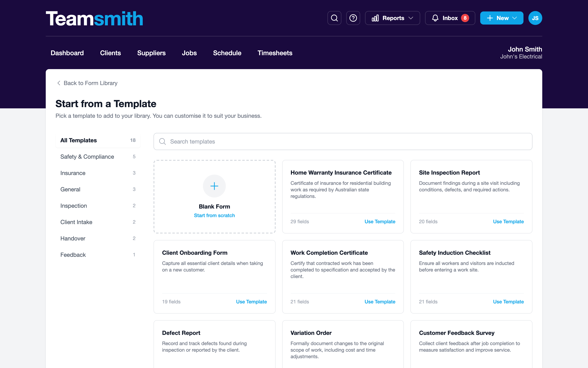Viewport: 588px width, 368px height.
Task: Open the Reports dropdown
Action: point(392,18)
